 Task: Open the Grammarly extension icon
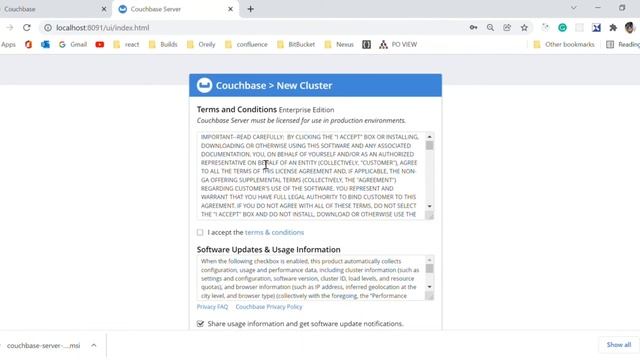point(562,28)
